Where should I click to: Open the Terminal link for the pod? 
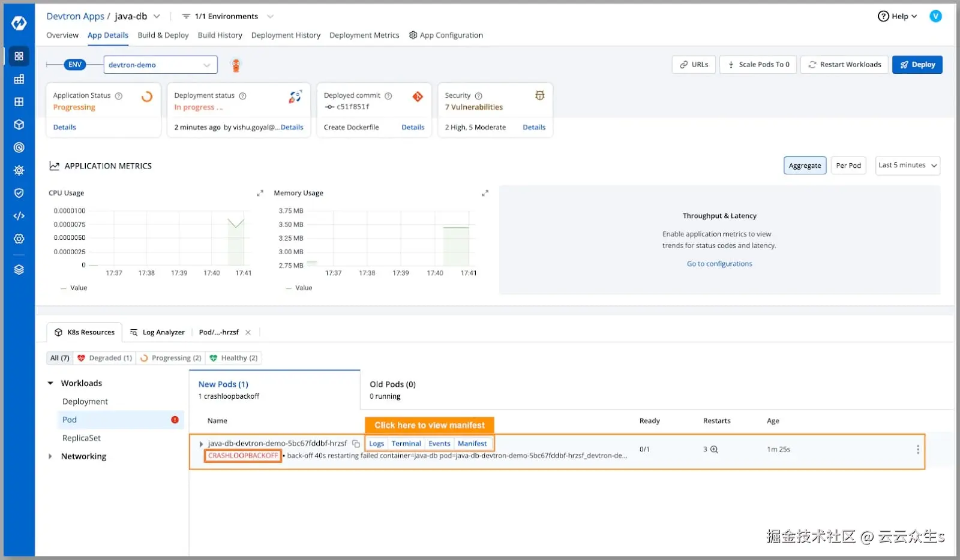406,444
